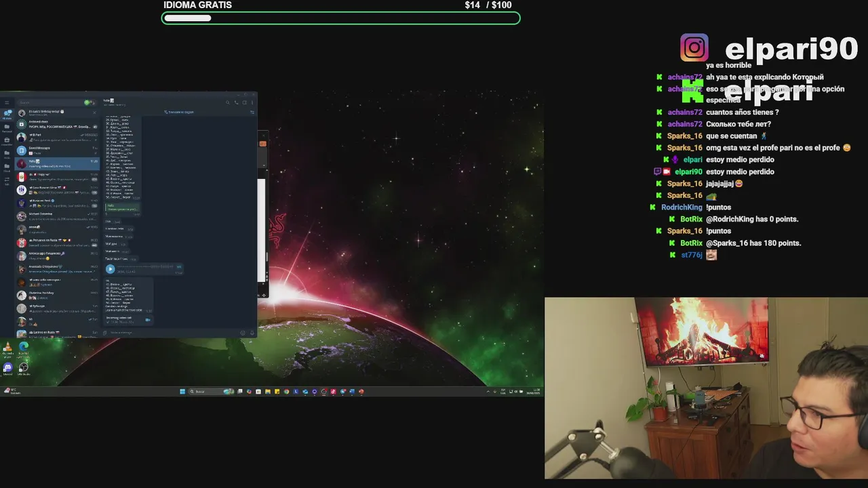868x488 pixels.
Task: Click the Edit folders icon in Telegram sidebar
Action: tap(7, 181)
